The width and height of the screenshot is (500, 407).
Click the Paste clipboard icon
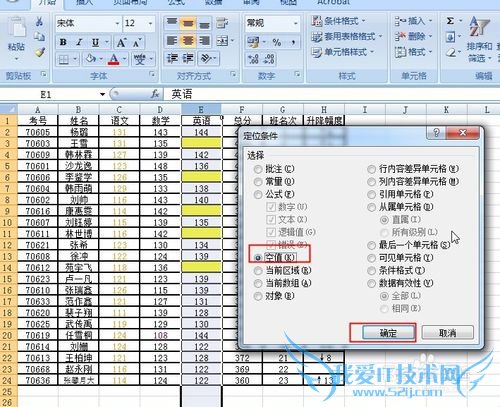[16, 28]
